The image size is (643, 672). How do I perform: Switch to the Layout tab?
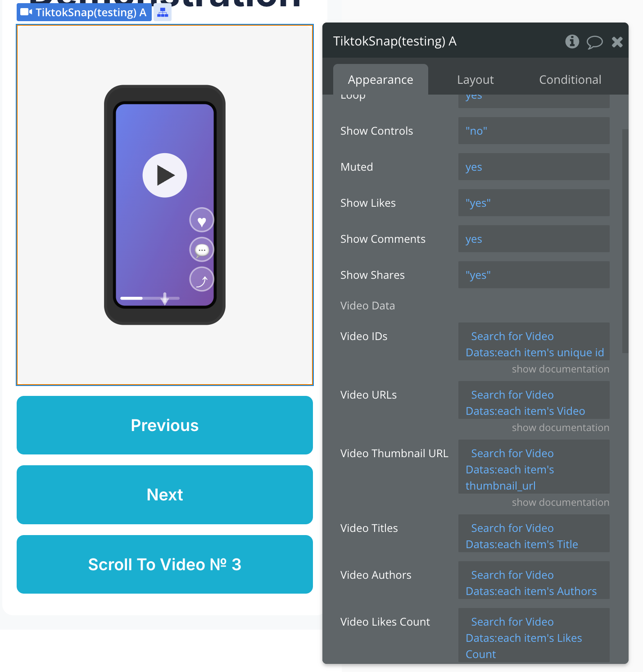click(475, 80)
